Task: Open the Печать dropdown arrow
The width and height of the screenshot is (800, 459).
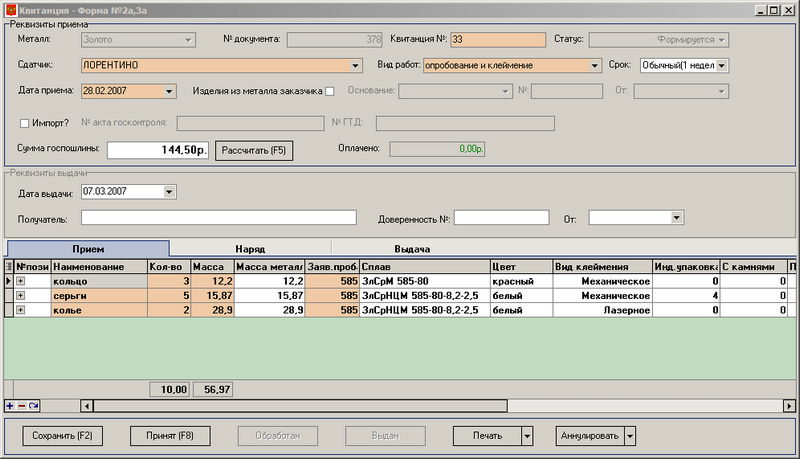Action: click(x=526, y=436)
